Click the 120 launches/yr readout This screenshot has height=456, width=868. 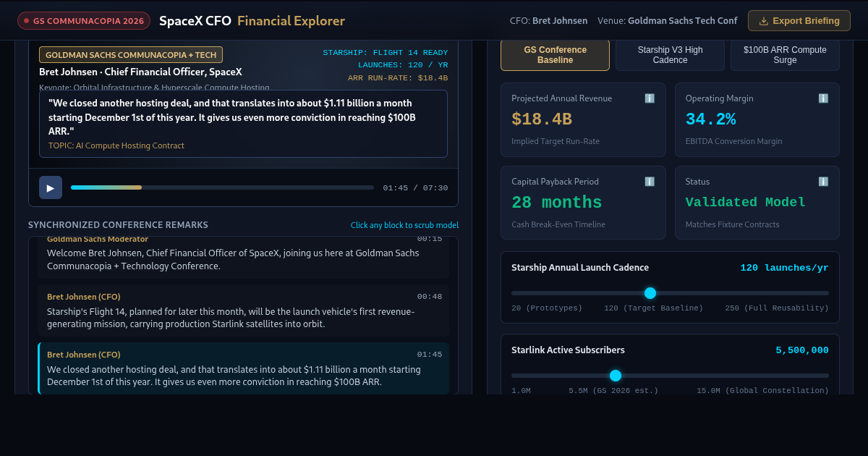tap(784, 268)
